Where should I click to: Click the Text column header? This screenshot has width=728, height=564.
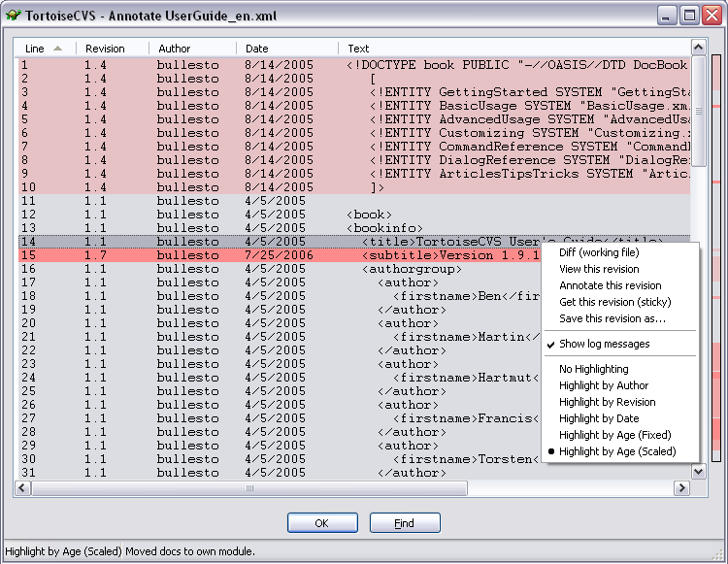514,49
